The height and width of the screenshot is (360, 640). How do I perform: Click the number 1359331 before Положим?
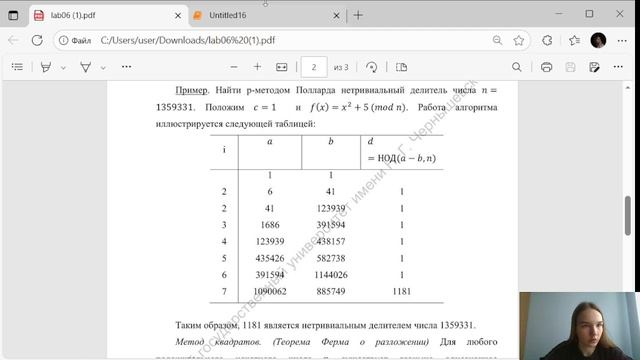(x=175, y=107)
